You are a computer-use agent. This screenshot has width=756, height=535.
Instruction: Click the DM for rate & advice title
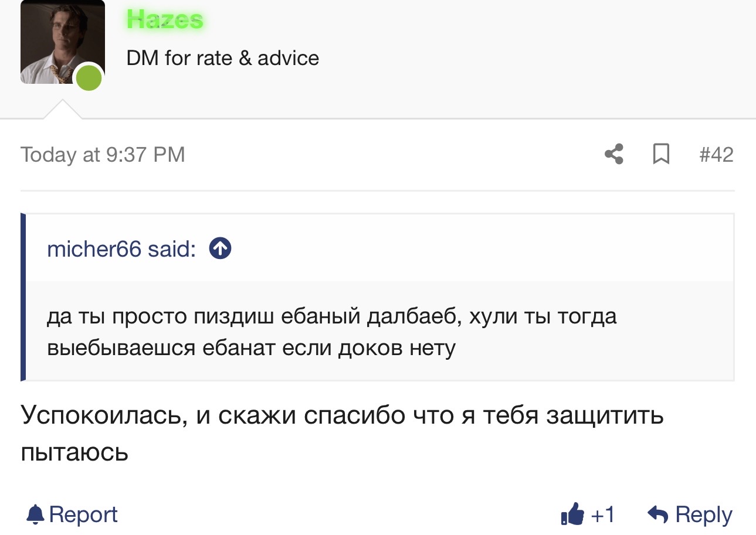(x=223, y=58)
